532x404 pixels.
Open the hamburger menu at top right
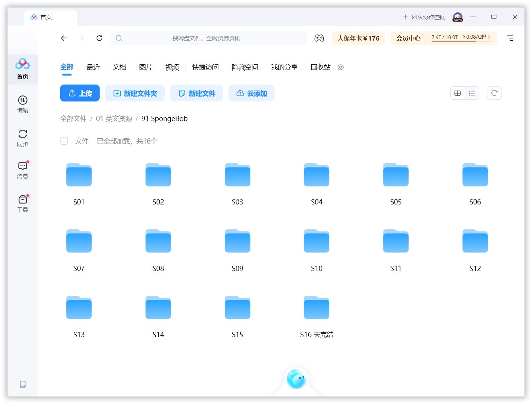click(510, 38)
